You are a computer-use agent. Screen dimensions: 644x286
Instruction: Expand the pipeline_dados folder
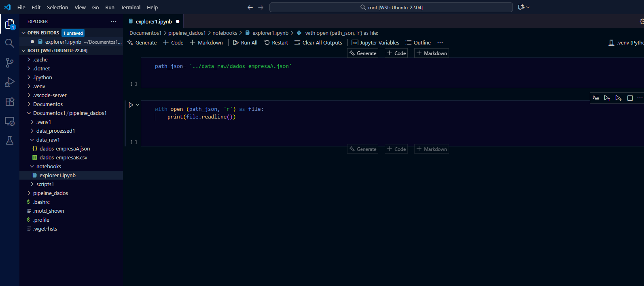50,193
